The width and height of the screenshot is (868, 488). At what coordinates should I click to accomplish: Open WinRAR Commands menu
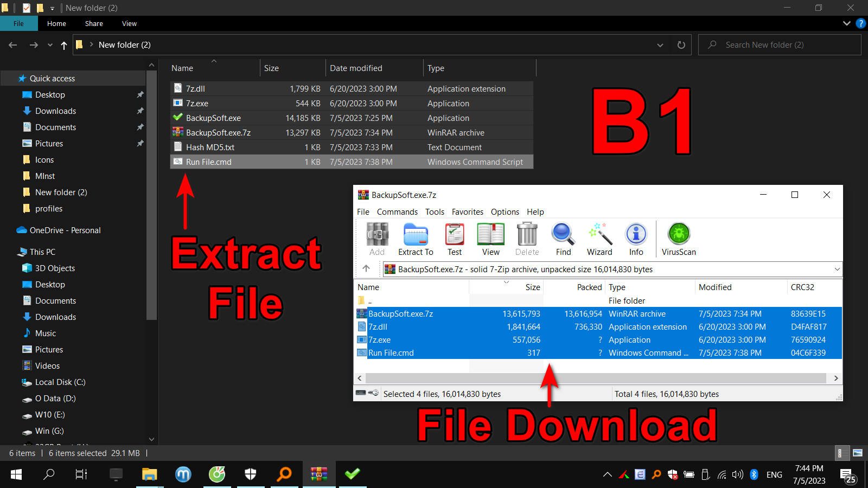[x=397, y=211]
